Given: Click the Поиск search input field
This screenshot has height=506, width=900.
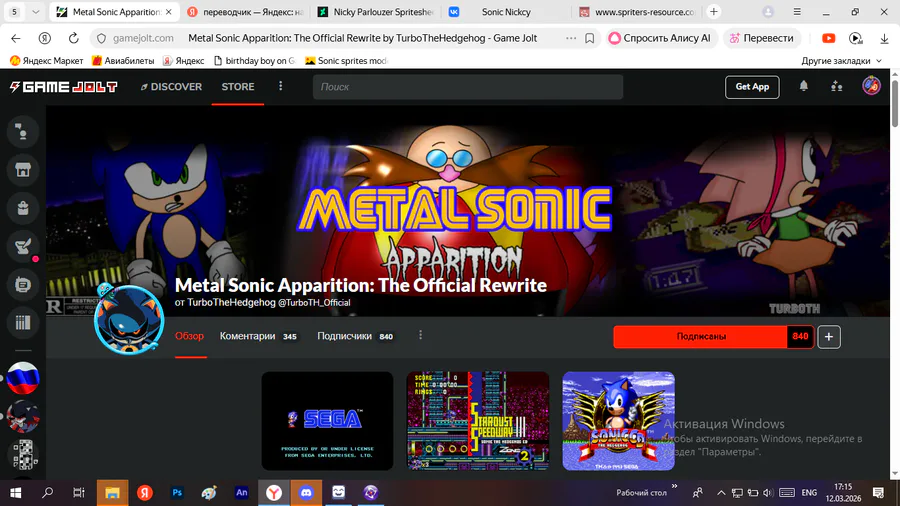Looking at the screenshot, I should coord(468,87).
